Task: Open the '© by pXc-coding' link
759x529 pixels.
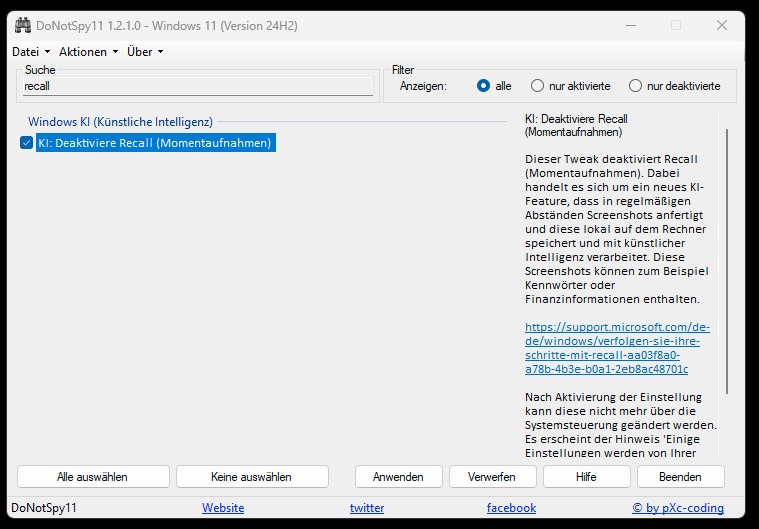Action: click(678, 508)
